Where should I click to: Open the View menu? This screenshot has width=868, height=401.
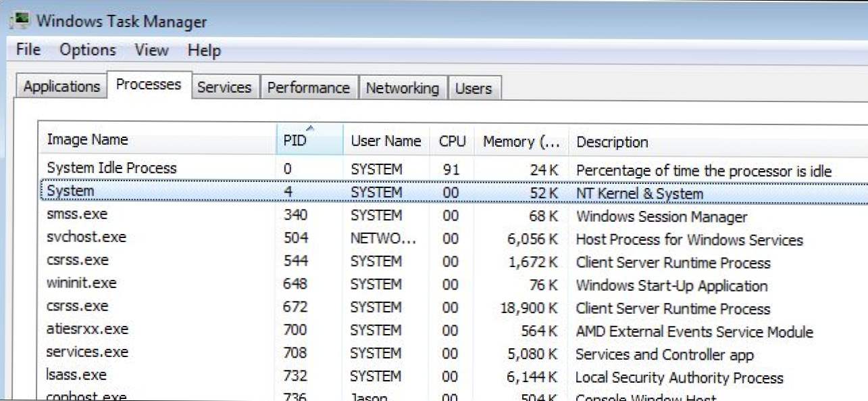(x=151, y=50)
